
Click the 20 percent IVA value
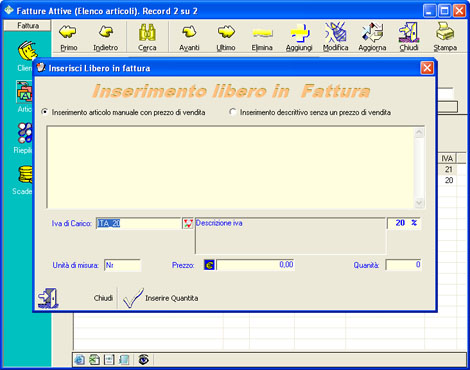click(404, 223)
